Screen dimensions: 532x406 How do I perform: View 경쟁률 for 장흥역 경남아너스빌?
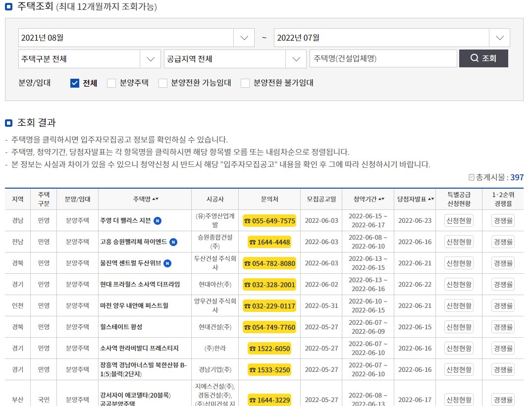coord(503,370)
